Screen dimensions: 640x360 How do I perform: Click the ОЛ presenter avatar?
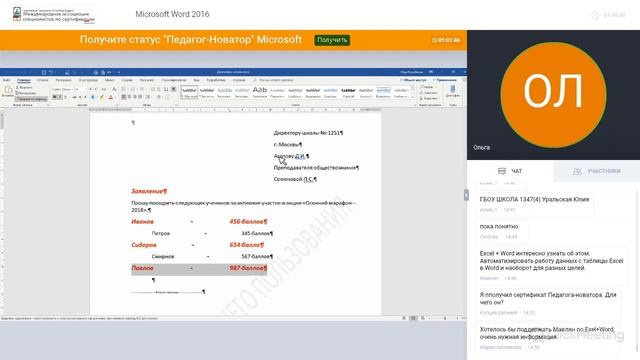tap(553, 95)
